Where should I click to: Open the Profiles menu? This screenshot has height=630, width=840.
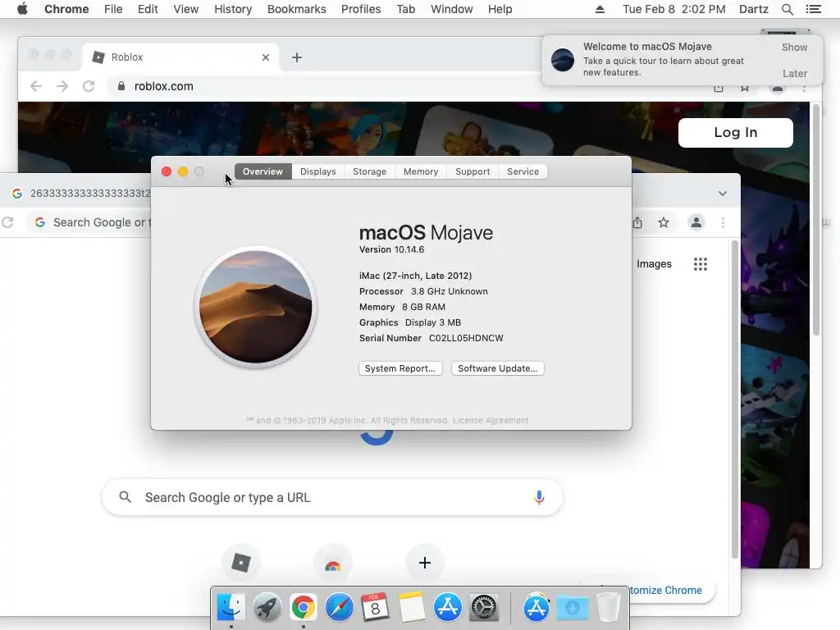pos(361,9)
